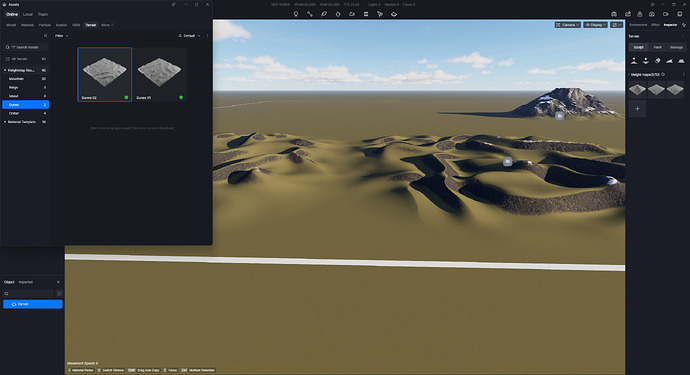Viewport: 690px width, 375px height.
Task: Open the Camera dropdown in the viewport
Action: 567,25
